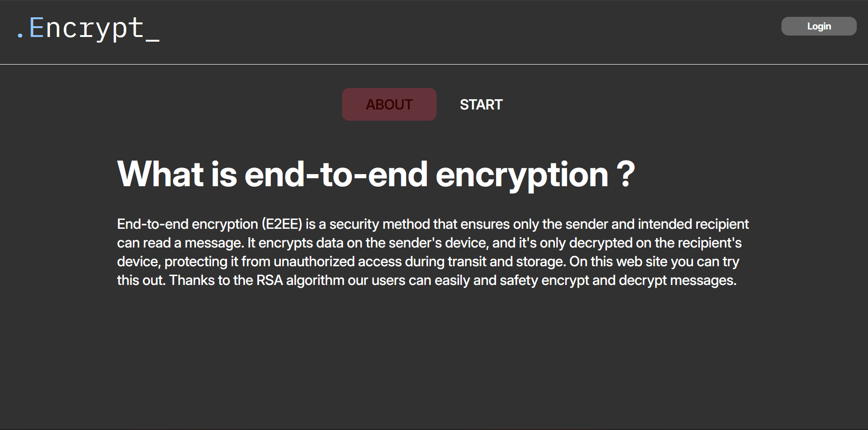
Task: Click the word "What" in the heading
Action: tap(160, 174)
